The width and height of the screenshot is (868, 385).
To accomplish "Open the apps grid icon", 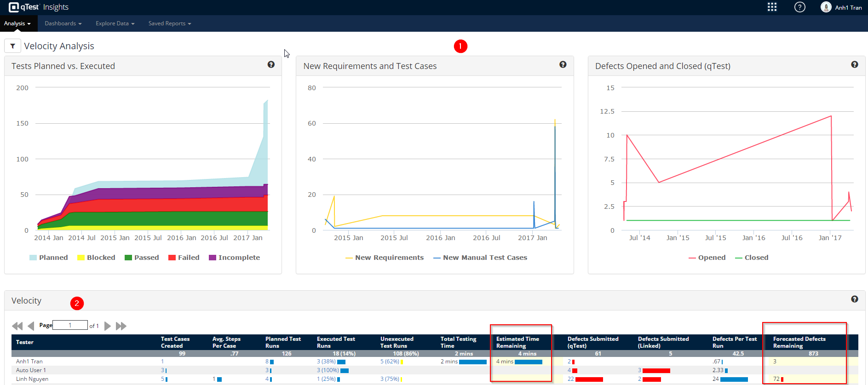I will coord(772,7).
